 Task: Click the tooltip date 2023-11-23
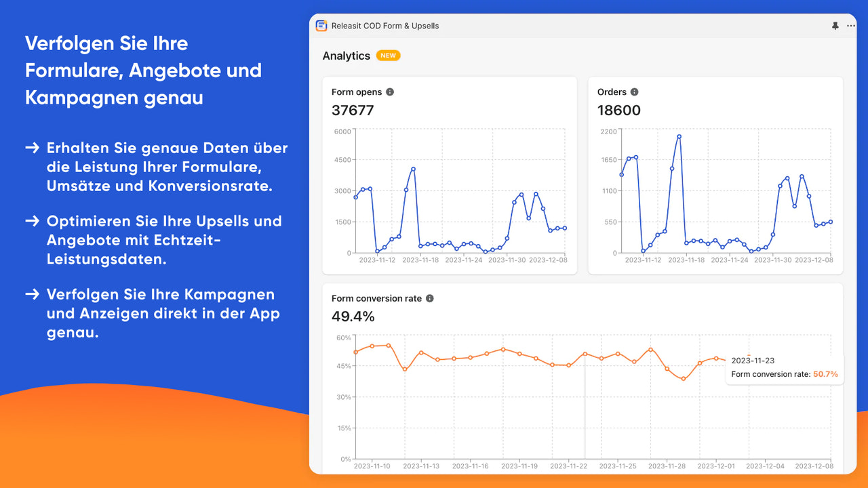(x=753, y=361)
